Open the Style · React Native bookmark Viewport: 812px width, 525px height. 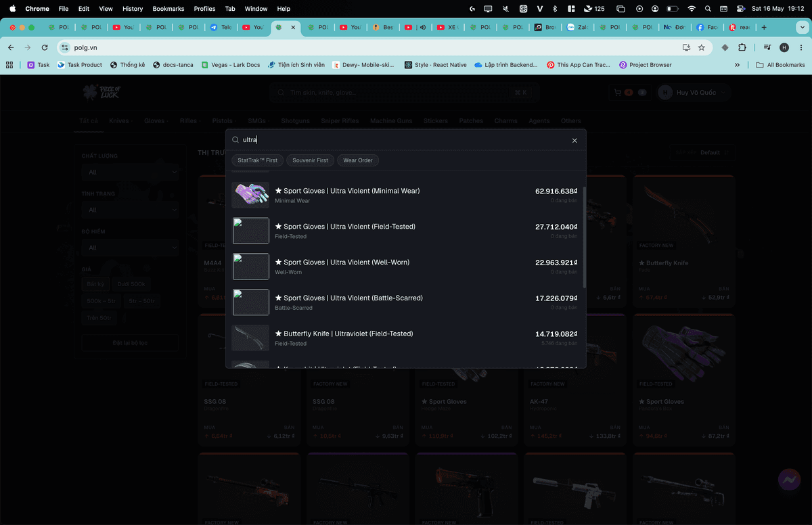tap(435, 65)
